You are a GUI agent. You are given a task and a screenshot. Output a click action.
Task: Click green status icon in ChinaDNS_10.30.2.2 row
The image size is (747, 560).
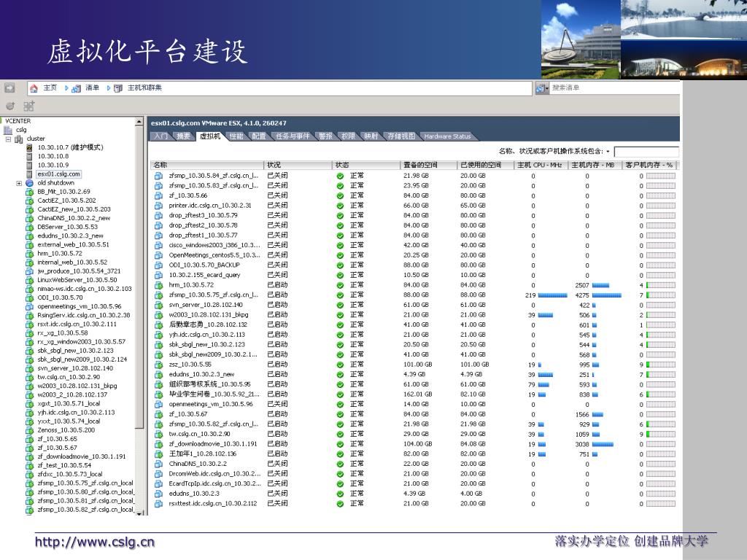[x=340, y=464]
